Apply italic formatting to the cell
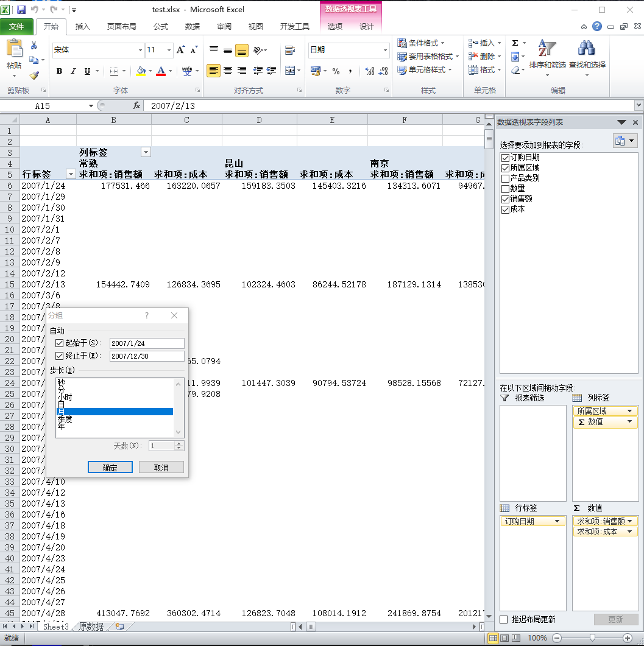Screen dimensions: 644x646 [73, 71]
